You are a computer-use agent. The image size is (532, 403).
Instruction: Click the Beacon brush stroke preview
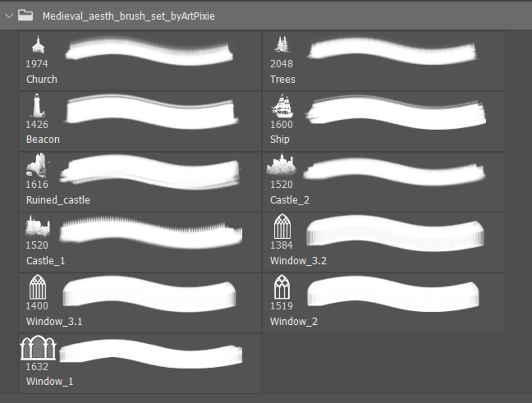point(151,111)
